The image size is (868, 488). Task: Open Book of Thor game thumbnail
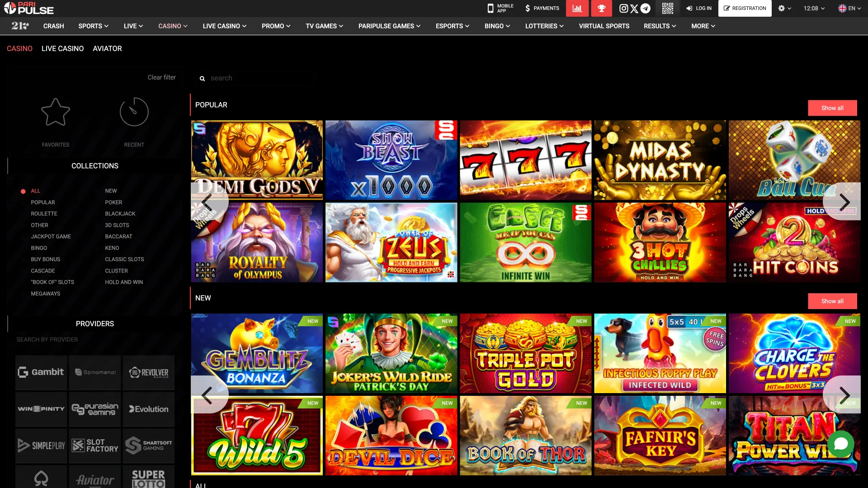pos(525,436)
